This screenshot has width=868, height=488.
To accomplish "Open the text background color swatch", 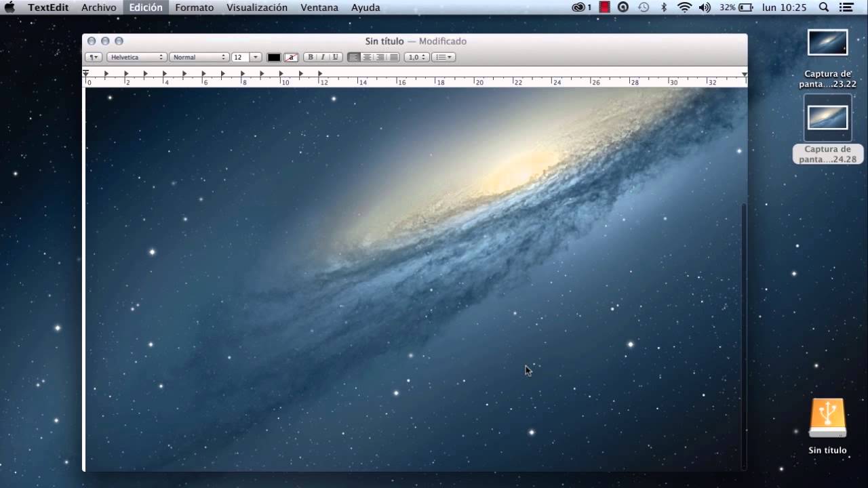I will [291, 58].
